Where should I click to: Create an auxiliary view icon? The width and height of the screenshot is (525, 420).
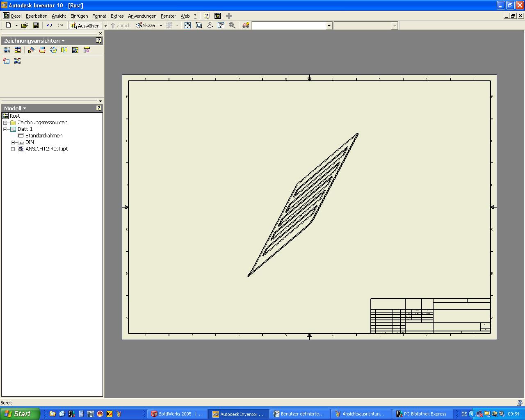31,50
